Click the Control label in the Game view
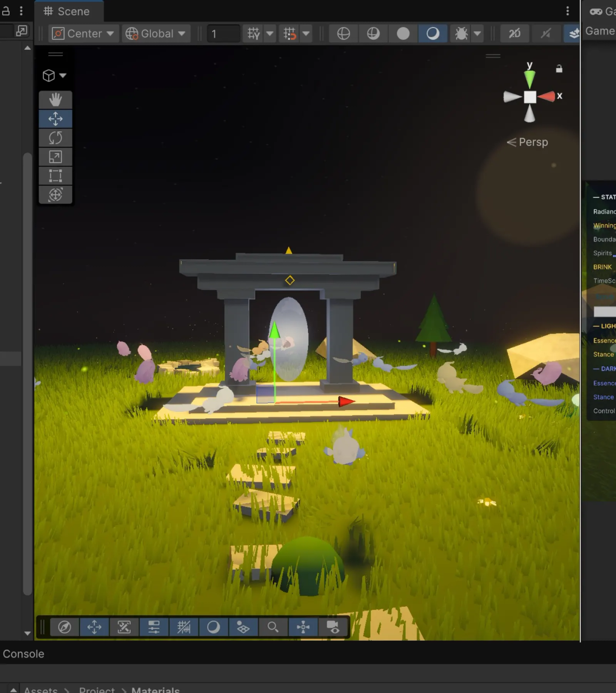 pos(604,411)
